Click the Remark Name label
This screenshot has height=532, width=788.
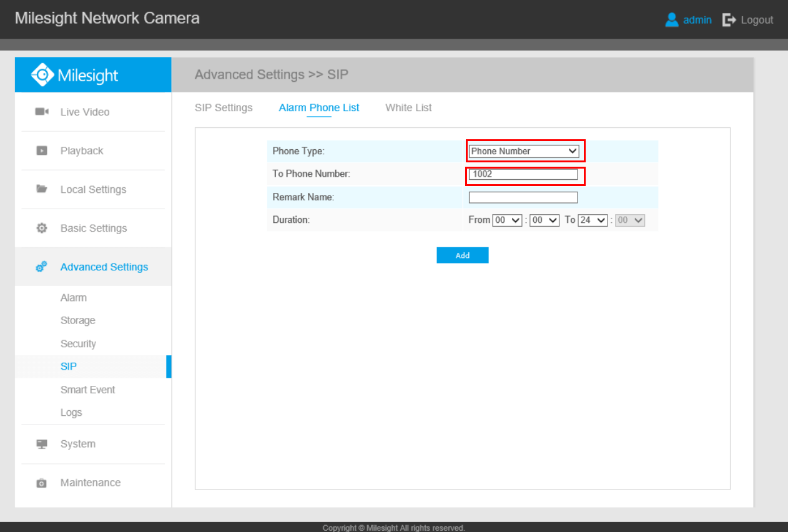(303, 197)
